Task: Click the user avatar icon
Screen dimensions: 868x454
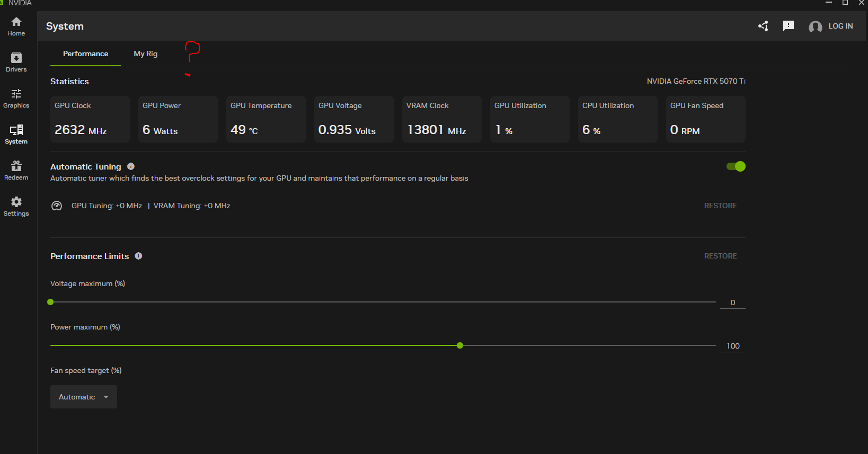Action: click(816, 26)
